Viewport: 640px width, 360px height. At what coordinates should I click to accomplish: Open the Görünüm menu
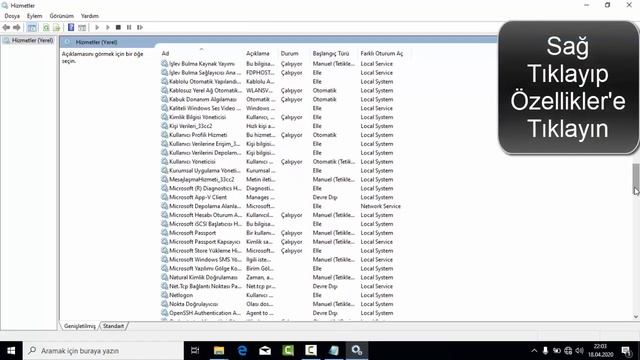click(62, 16)
